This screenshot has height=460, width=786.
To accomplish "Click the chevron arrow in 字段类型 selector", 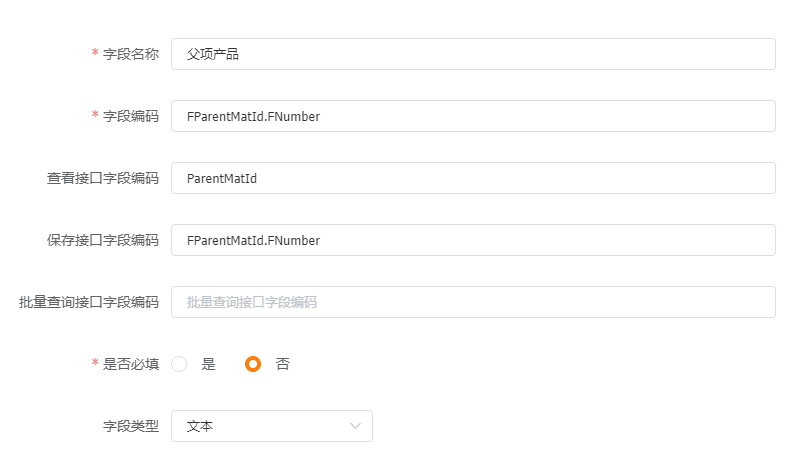I will pos(355,426).
